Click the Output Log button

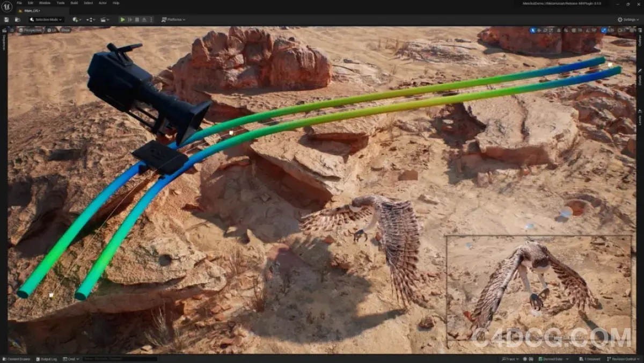(x=47, y=359)
